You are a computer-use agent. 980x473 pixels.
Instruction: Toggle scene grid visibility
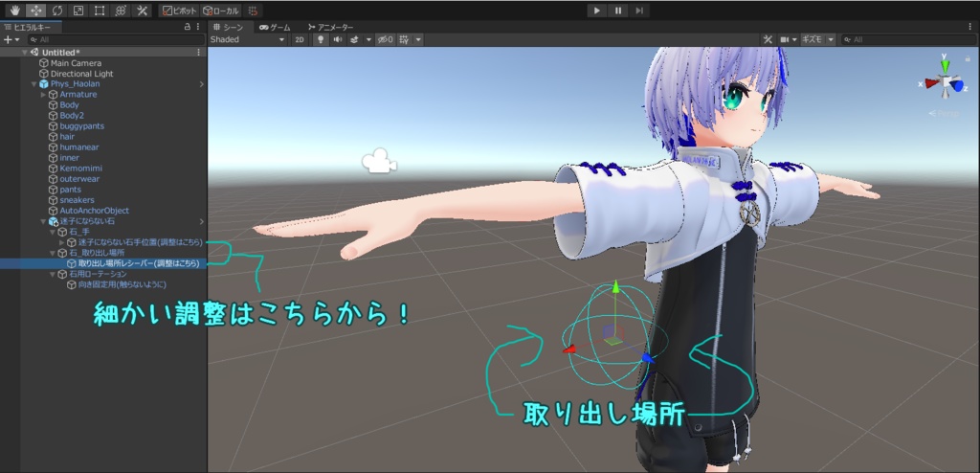point(405,39)
